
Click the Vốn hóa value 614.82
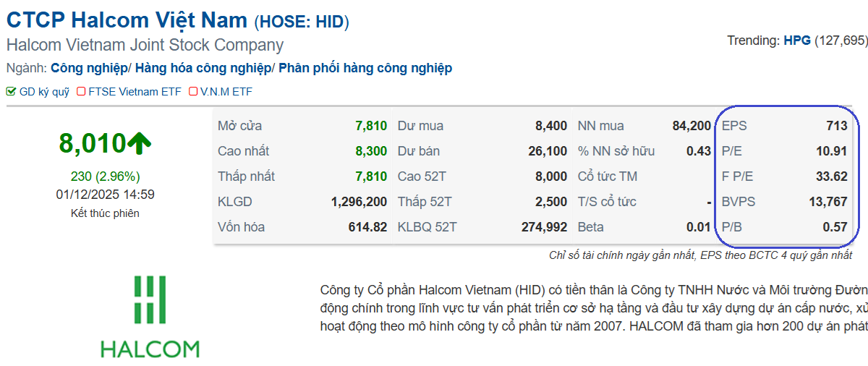pos(367,227)
